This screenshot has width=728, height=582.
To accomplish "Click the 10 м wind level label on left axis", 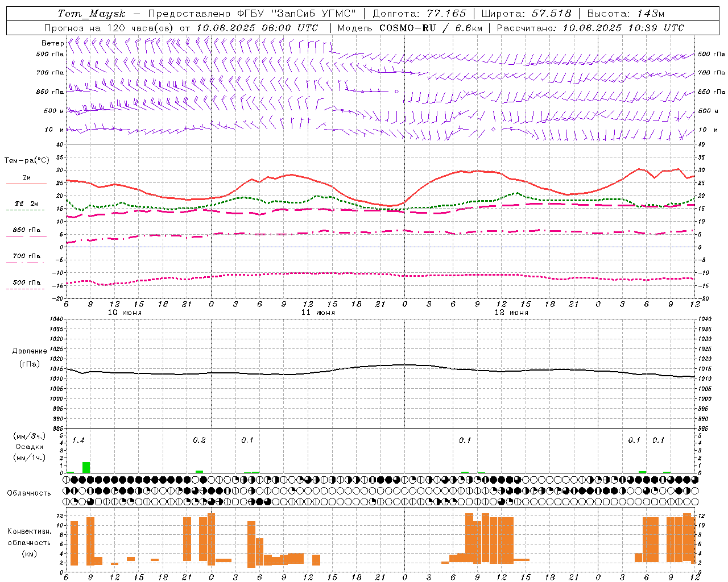I will point(55,130).
